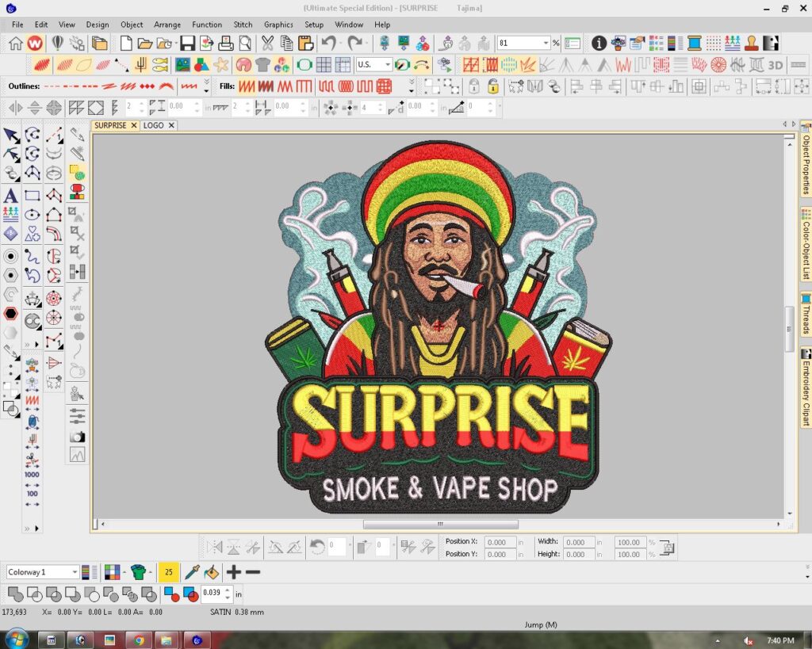Open the Colorway 1 dropdown

tap(75, 572)
